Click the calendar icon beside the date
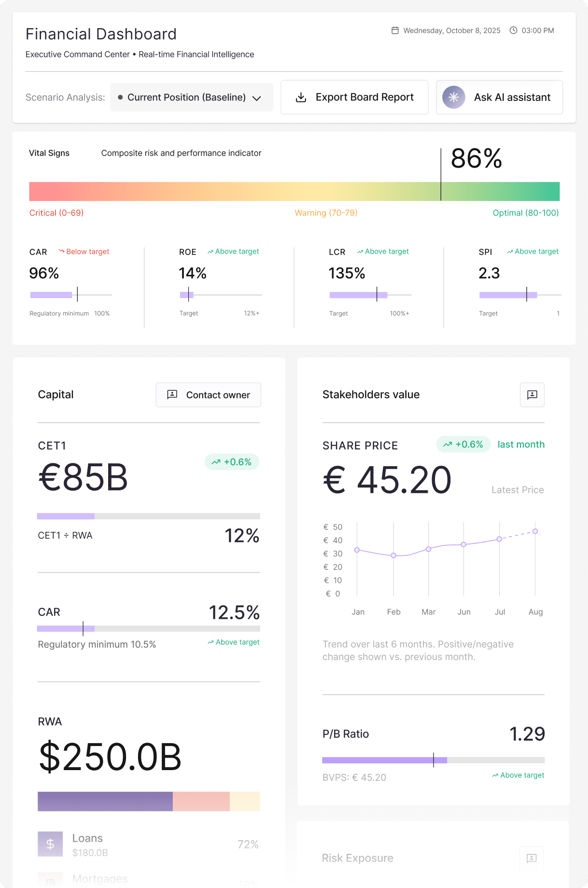The image size is (588, 888). tap(395, 30)
